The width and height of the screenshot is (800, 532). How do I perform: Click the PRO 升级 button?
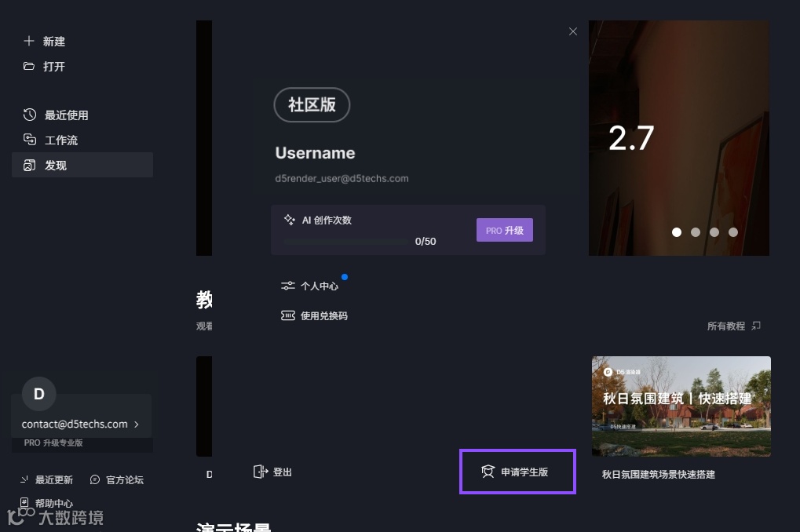click(505, 230)
